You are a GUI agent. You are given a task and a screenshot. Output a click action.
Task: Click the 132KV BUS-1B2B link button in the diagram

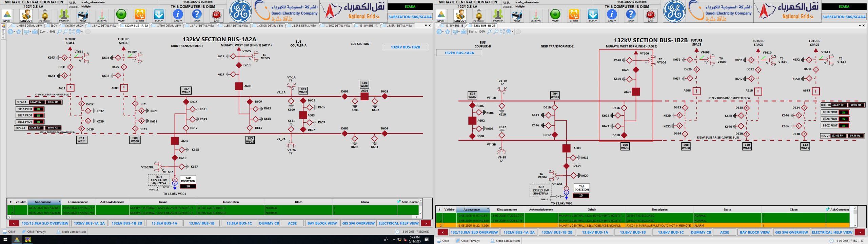click(405, 47)
